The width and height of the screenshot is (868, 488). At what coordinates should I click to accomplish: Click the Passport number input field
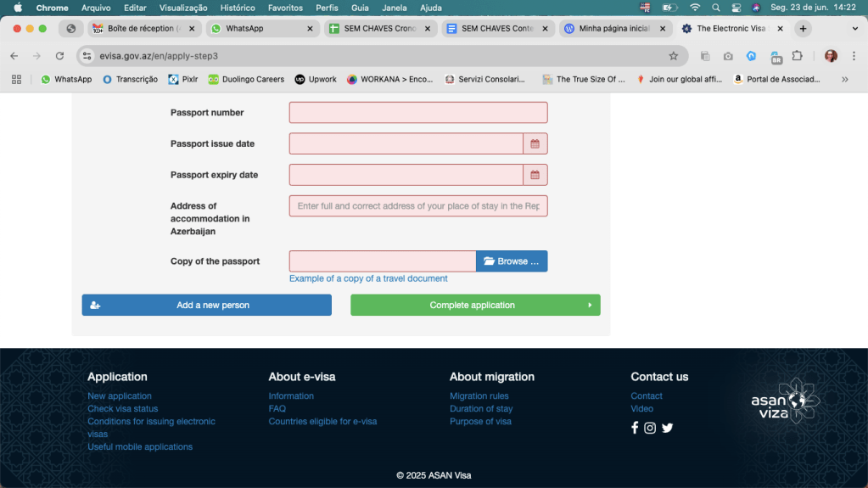(x=417, y=113)
